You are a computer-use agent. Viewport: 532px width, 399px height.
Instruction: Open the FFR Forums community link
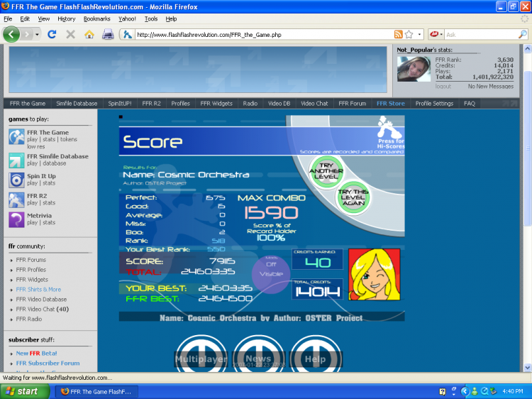coord(31,260)
